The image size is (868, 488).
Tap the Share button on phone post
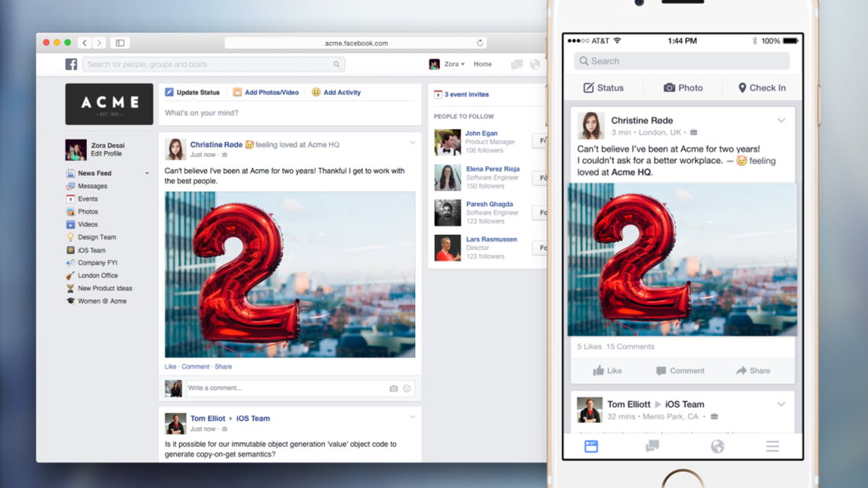(753, 371)
